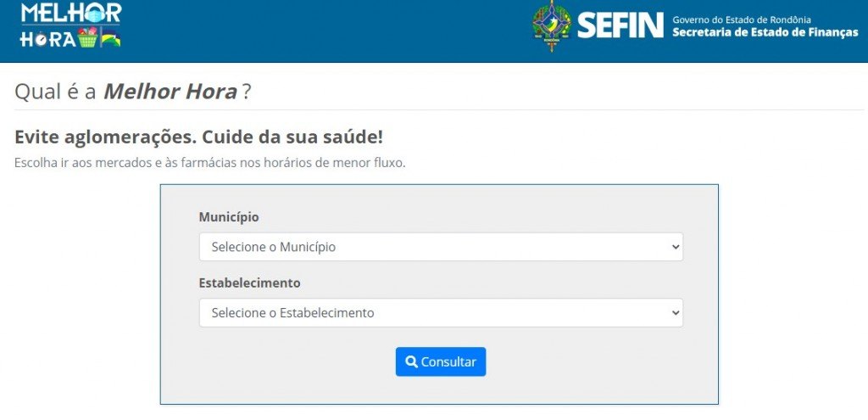
Task: Click the Estabelecimento dropdown chevron
Action: click(676, 312)
